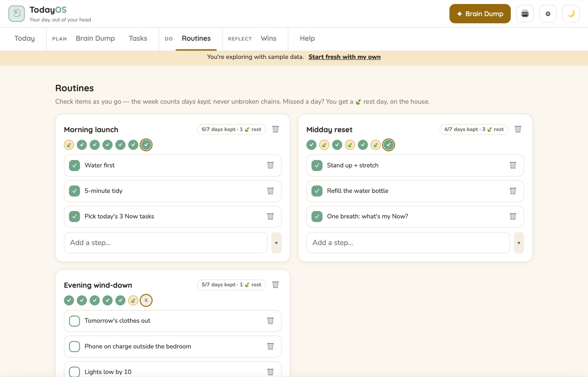Delete Refill the water bottle step
Screen dimensions: 588x377
[513, 191]
